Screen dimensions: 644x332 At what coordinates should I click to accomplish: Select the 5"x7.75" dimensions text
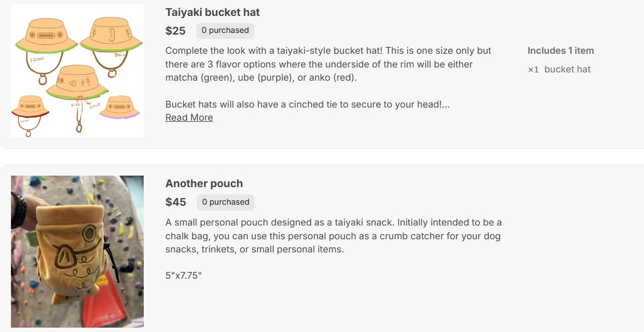coord(183,275)
